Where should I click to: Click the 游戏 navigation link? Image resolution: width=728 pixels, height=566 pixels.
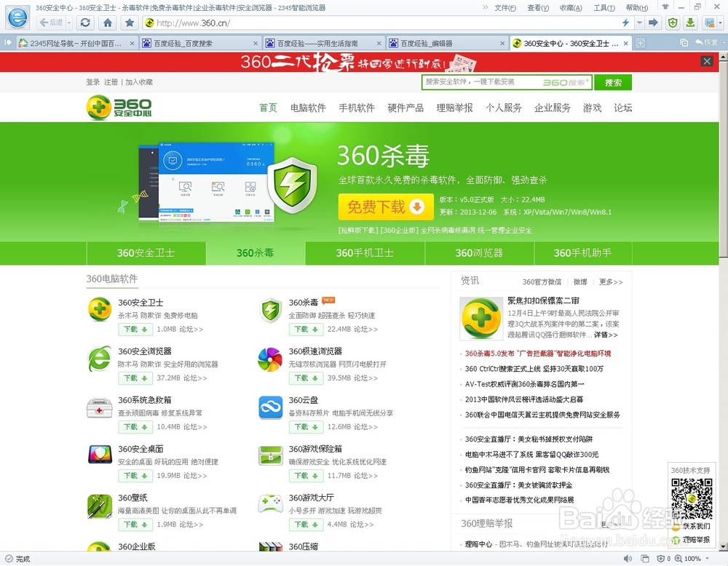pyautogui.click(x=592, y=108)
